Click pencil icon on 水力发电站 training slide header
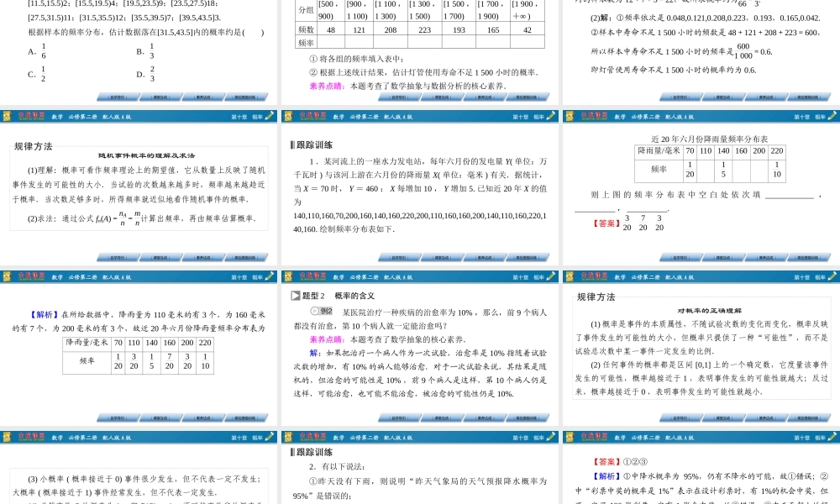 pyautogui.click(x=551, y=116)
